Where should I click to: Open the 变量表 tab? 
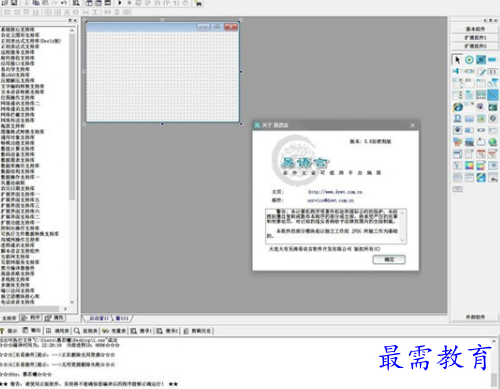[x=114, y=331]
